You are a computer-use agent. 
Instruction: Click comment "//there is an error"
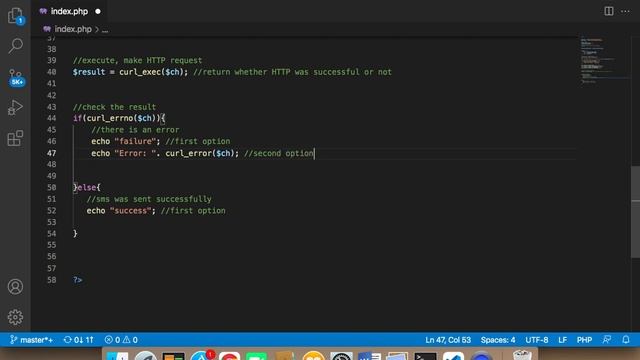tap(135, 130)
